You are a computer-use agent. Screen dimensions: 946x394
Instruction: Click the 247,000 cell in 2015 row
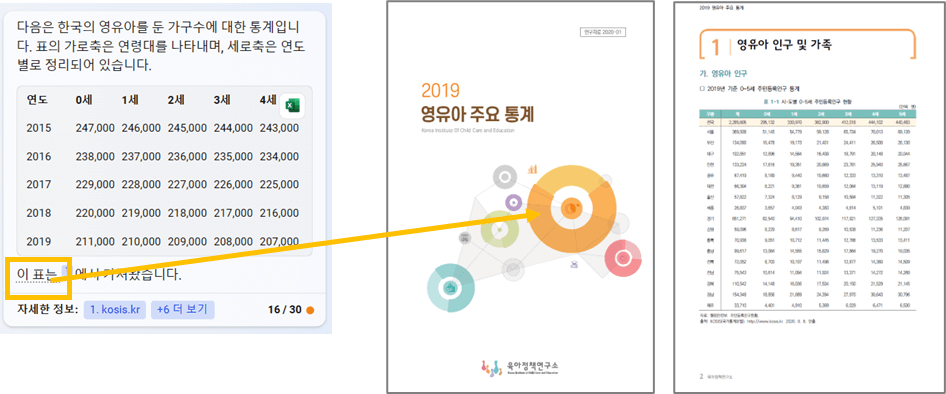tap(95, 128)
